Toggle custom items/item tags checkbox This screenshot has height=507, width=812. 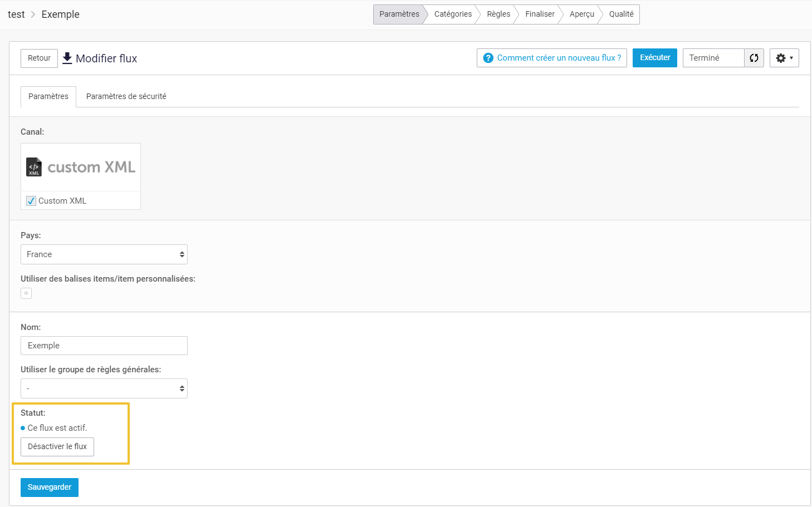(x=26, y=293)
